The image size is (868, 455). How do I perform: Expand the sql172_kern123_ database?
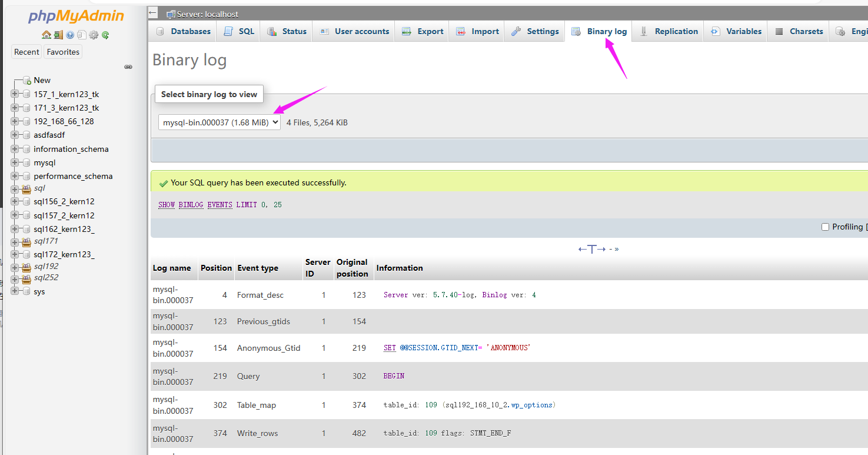coord(15,254)
